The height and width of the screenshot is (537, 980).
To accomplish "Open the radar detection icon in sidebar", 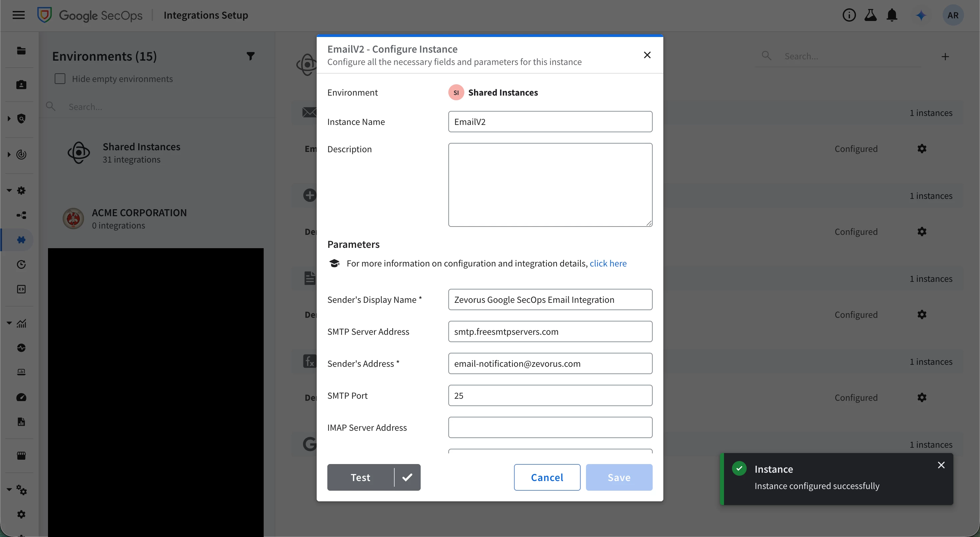I will [21, 155].
